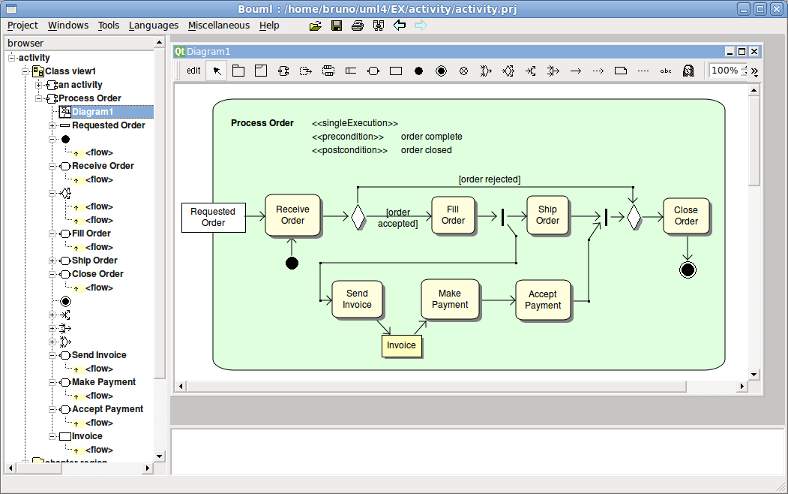
Task: Toggle the edit button in diagram toolbar
Action: (193, 71)
